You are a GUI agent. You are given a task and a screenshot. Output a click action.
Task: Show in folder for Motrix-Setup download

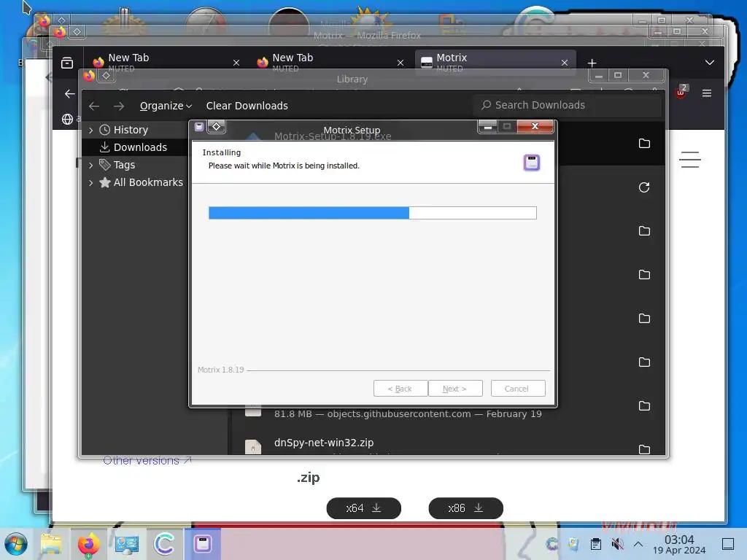(644, 144)
